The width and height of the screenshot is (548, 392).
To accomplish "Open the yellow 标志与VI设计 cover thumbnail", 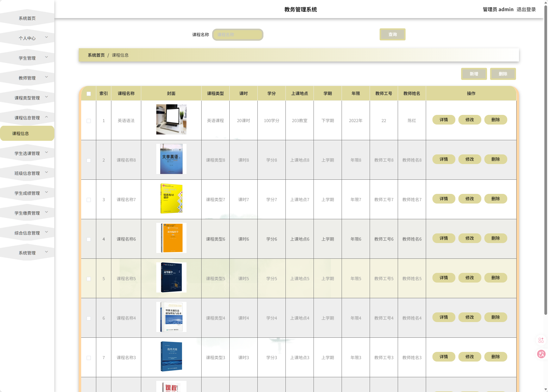I will click(x=171, y=198).
